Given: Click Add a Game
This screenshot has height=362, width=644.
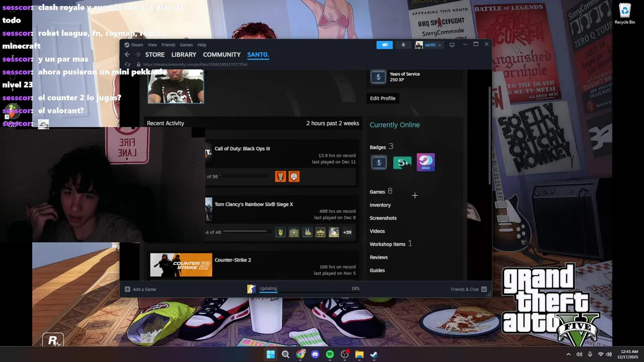Looking at the screenshot, I should [x=140, y=289].
